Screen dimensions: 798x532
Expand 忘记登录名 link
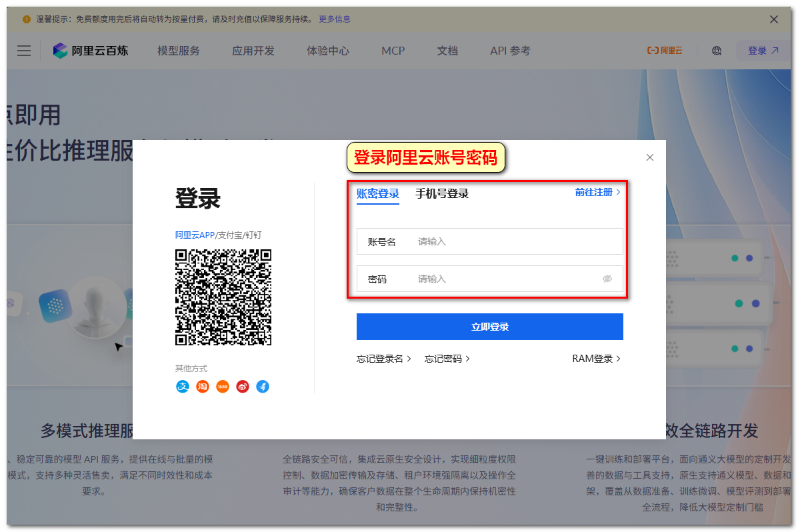(x=383, y=359)
